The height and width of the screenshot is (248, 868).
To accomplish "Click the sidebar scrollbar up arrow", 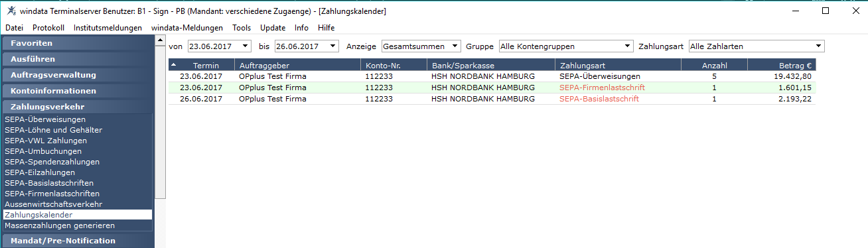I will tap(160, 41).
